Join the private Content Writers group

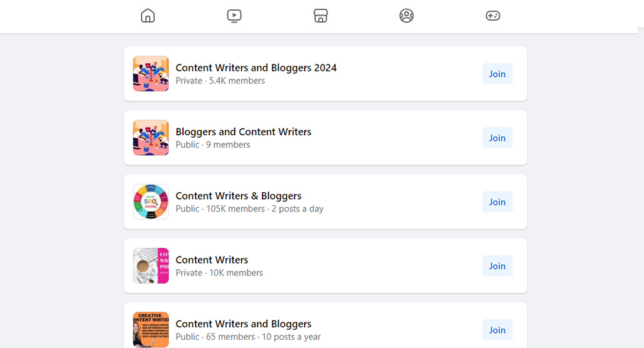point(497,266)
